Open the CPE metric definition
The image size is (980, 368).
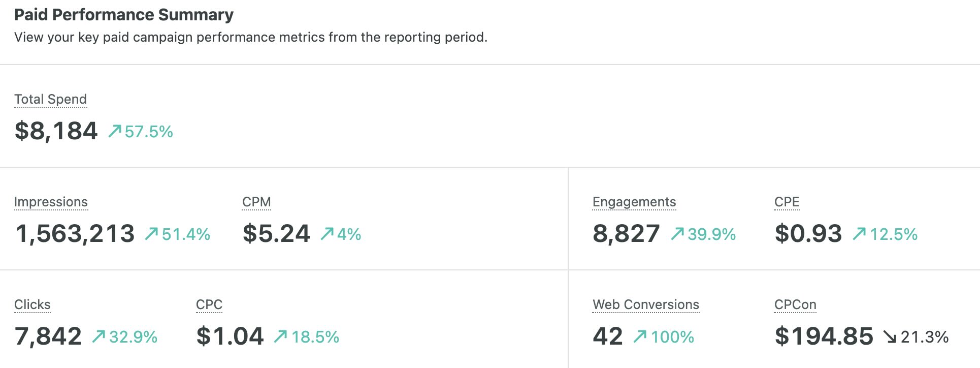pyautogui.click(x=786, y=202)
